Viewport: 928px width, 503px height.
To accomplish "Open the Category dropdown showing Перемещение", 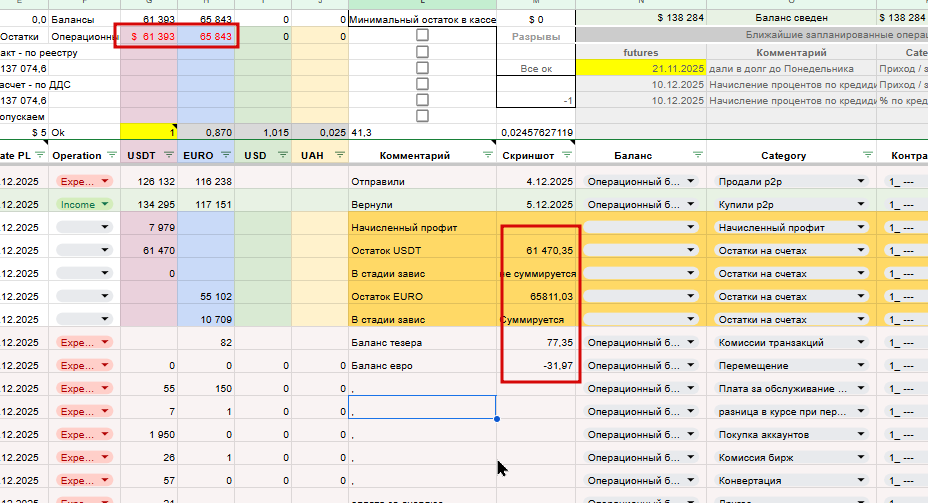I will [x=791, y=366].
